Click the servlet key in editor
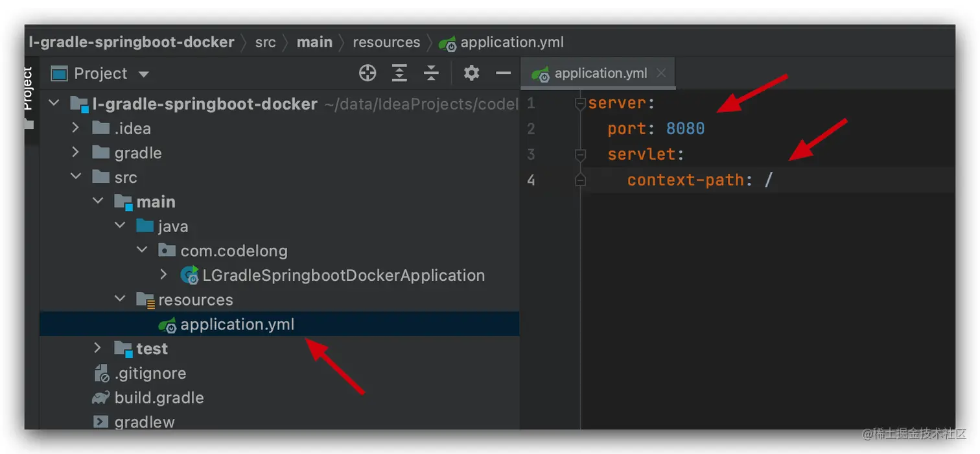This screenshot has width=980, height=454. point(641,154)
